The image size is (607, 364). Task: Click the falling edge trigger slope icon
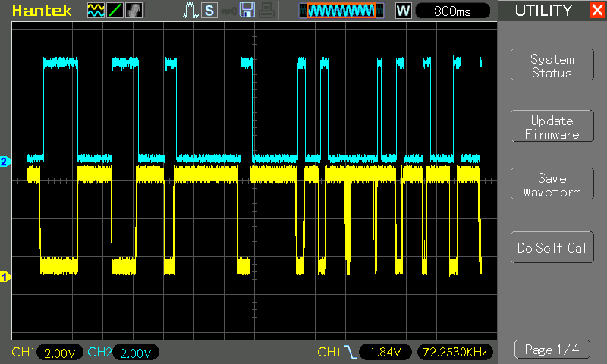[351, 353]
